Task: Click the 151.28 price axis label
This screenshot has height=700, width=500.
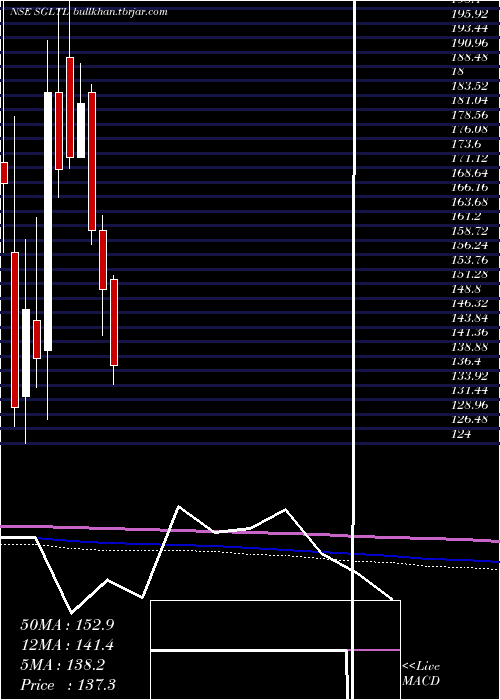Action: click(x=469, y=274)
